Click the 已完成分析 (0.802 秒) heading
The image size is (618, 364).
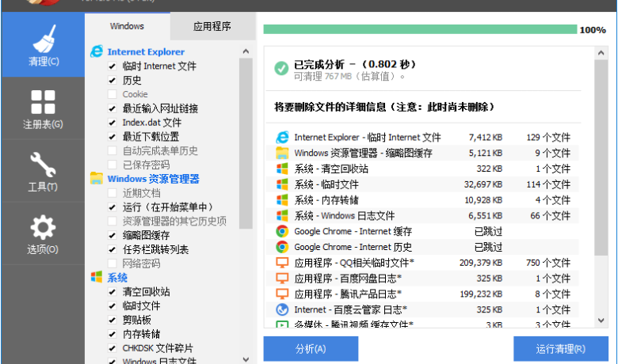coord(355,64)
